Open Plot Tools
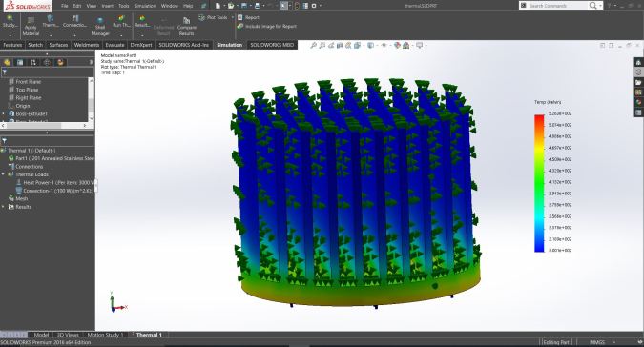The width and height of the screenshot is (644, 347). (213, 18)
